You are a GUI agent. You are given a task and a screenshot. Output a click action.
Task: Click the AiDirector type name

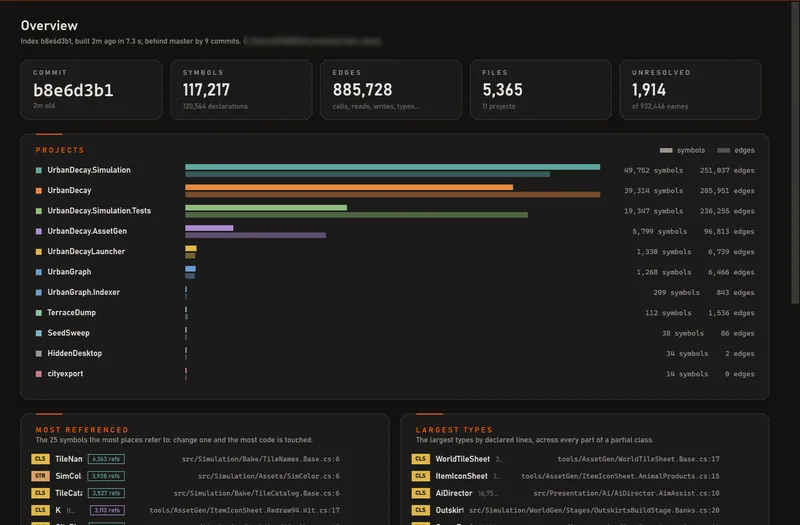[x=454, y=493]
